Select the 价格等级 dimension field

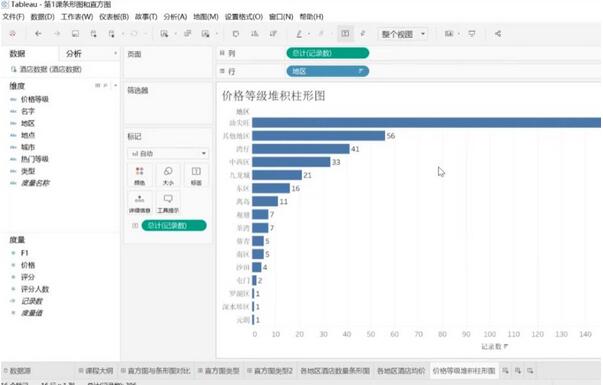[35, 99]
